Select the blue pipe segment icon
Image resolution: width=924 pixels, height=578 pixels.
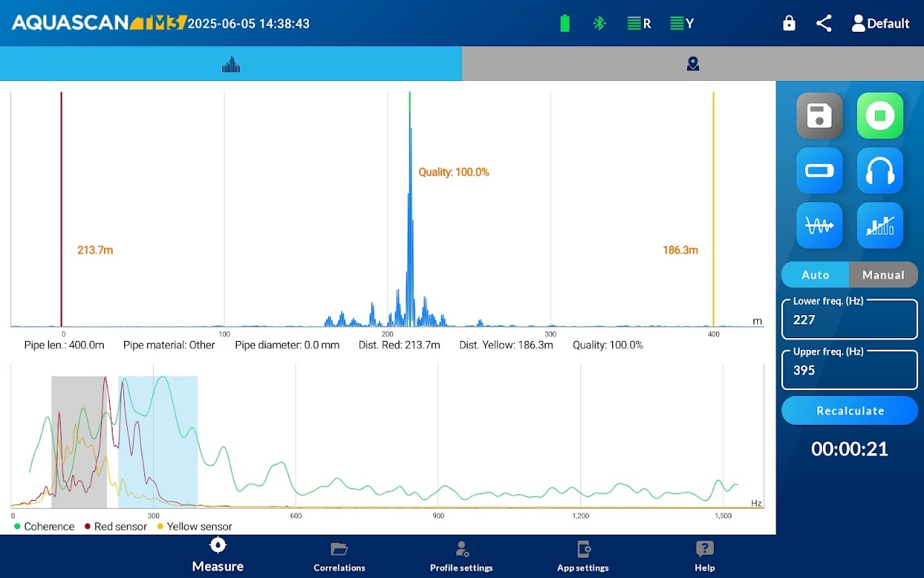click(819, 171)
